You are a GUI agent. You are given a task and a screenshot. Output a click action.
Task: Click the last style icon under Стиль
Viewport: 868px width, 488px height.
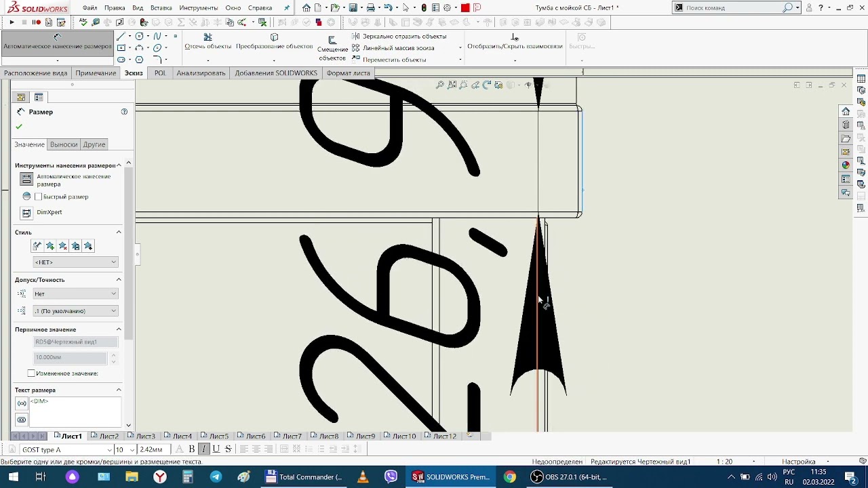click(88, 246)
